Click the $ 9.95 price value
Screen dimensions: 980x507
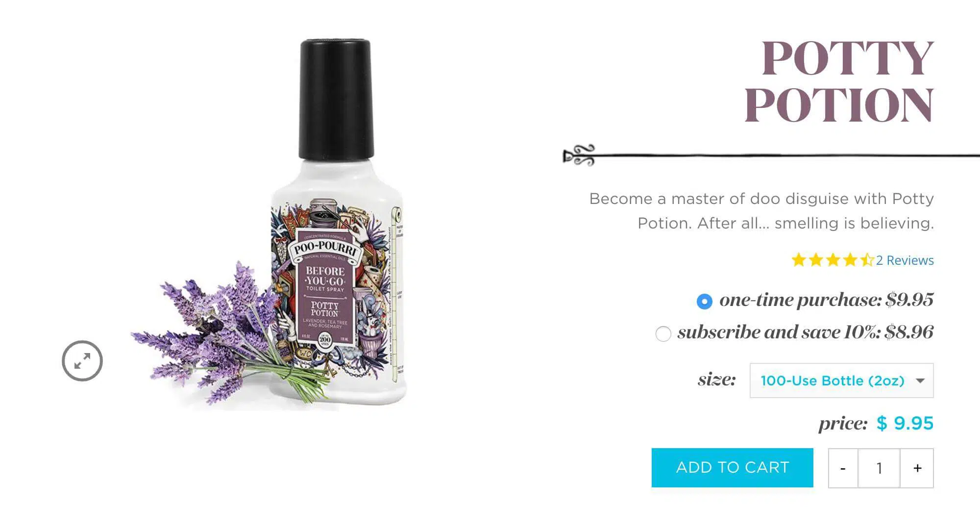point(905,423)
